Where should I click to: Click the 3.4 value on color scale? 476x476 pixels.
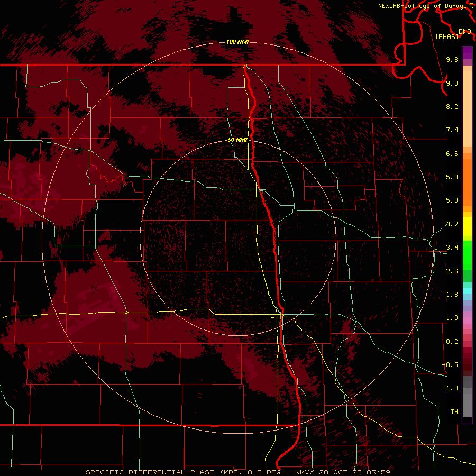point(452,248)
